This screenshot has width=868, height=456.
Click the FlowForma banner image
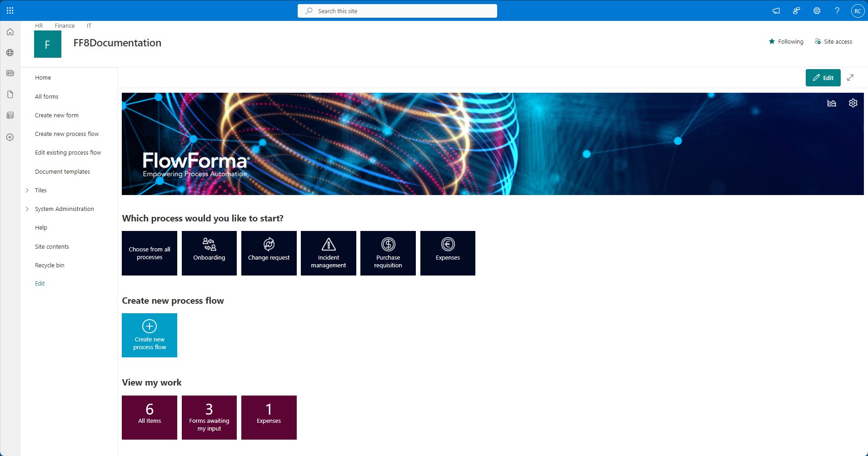coord(493,144)
